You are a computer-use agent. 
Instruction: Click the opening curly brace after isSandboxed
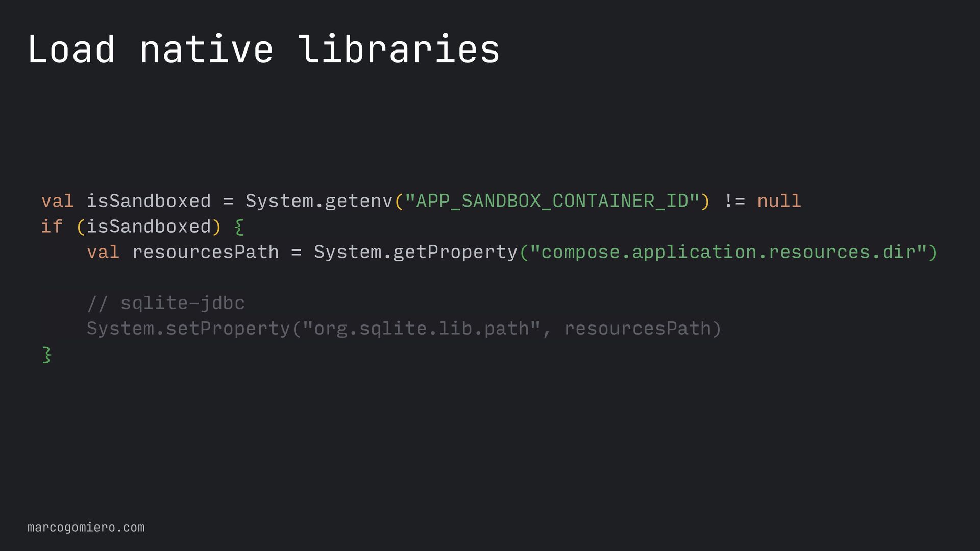click(239, 227)
